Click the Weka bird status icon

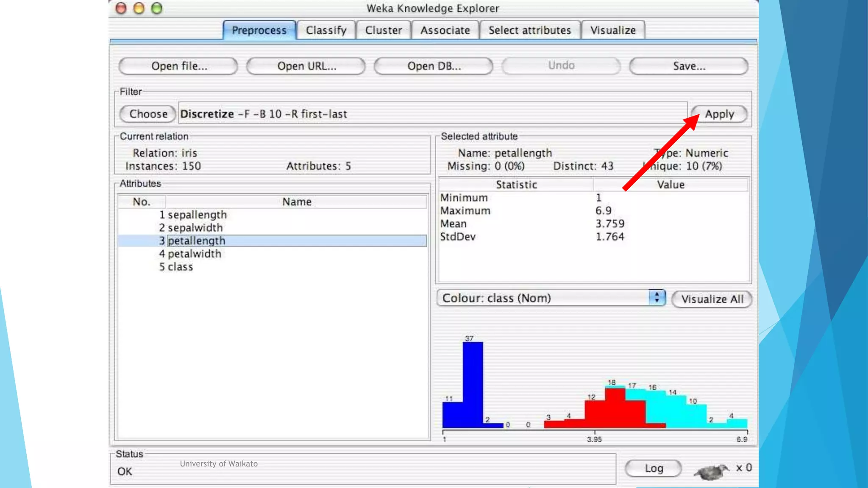point(711,471)
